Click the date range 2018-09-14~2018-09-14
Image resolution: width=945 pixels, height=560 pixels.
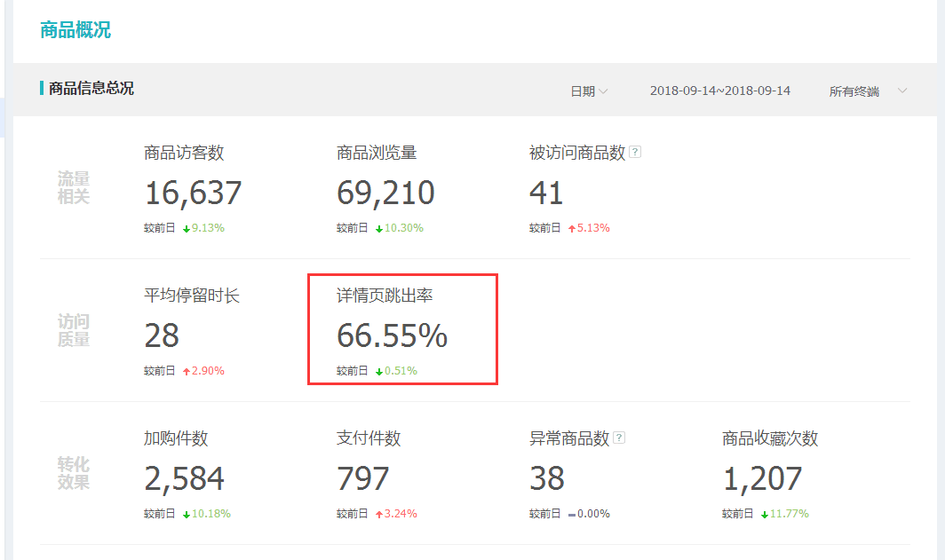721,91
